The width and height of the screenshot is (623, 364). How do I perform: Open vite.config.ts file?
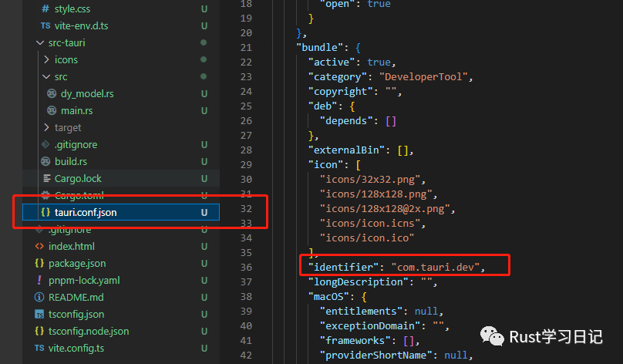(76, 349)
